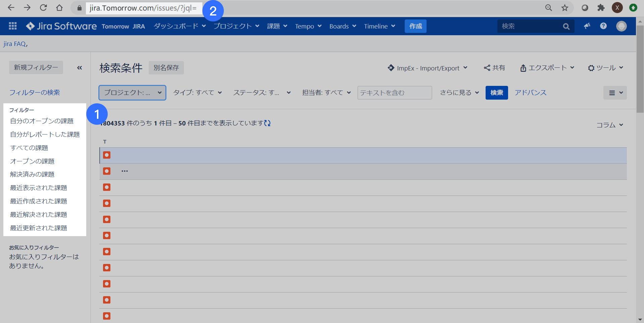644x323 pixels.
Task: Click the browser reload button
Action: coord(43,8)
